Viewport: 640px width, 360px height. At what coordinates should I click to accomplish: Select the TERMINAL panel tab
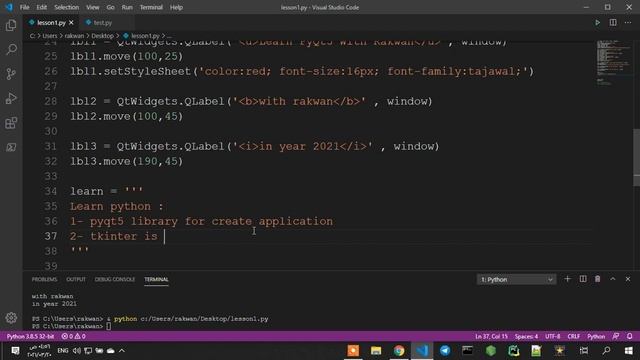tap(156, 280)
